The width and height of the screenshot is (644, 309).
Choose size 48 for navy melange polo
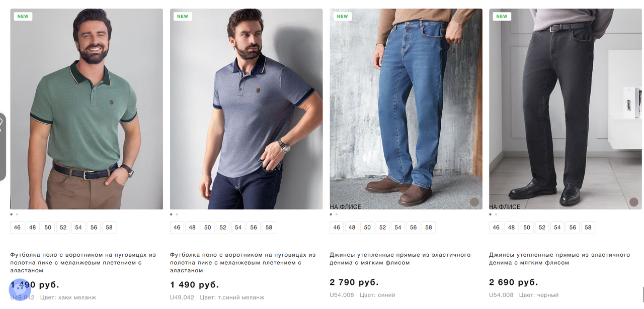click(192, 228)
